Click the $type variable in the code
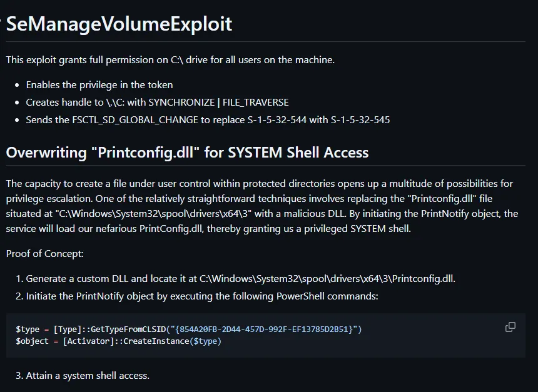Viewport: 538px width, 392px height. click(x=28, y=329)
